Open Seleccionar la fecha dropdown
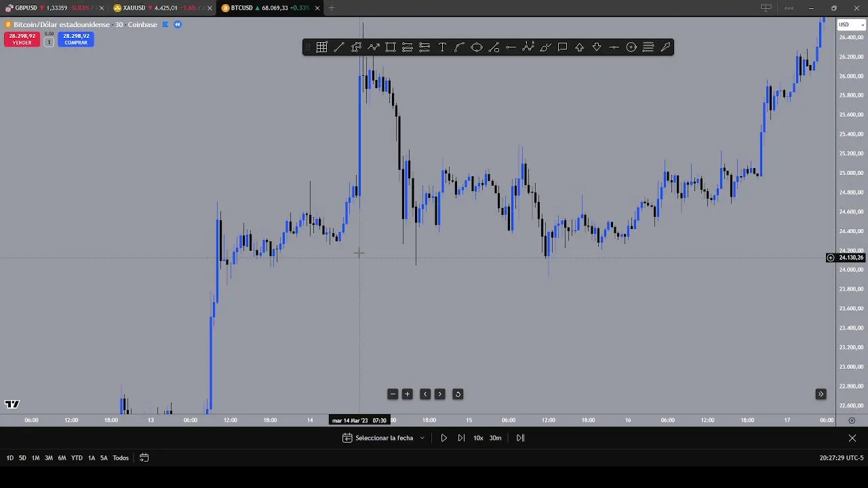Image resolution: width=868 pixels, height=488 pixels. [x=384, y=438]
